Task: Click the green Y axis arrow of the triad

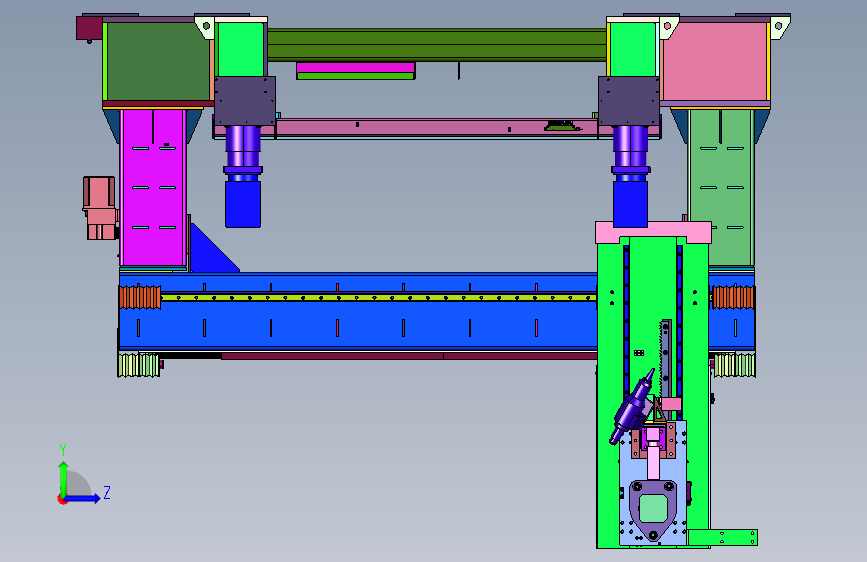Action: point(63,479)
